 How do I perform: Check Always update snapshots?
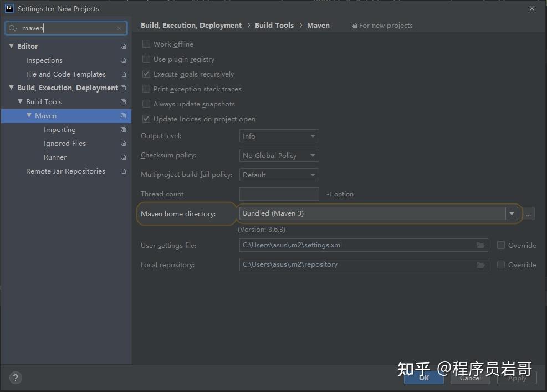coord(146,104)
